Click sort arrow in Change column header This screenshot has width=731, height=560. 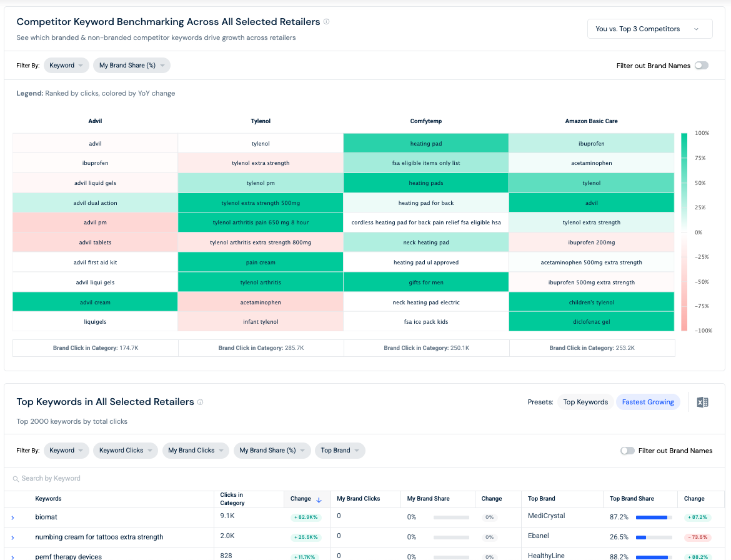(x=319, y=499)
